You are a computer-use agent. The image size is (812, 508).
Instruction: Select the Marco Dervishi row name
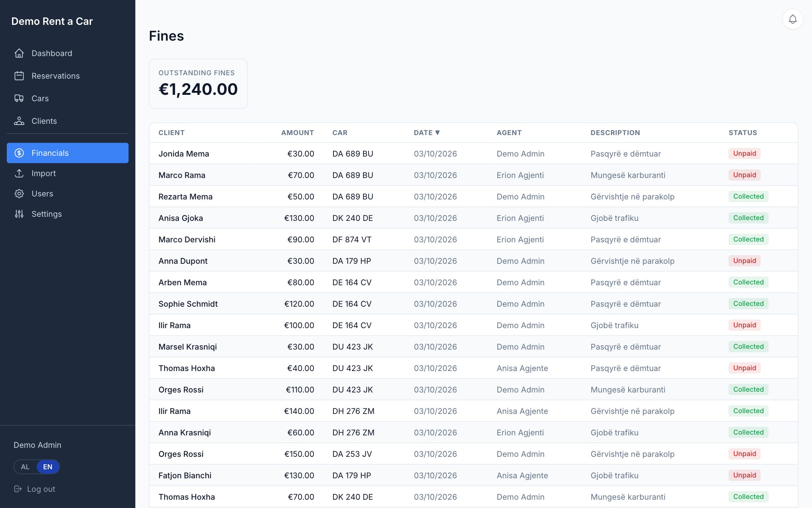coord(187,240)
